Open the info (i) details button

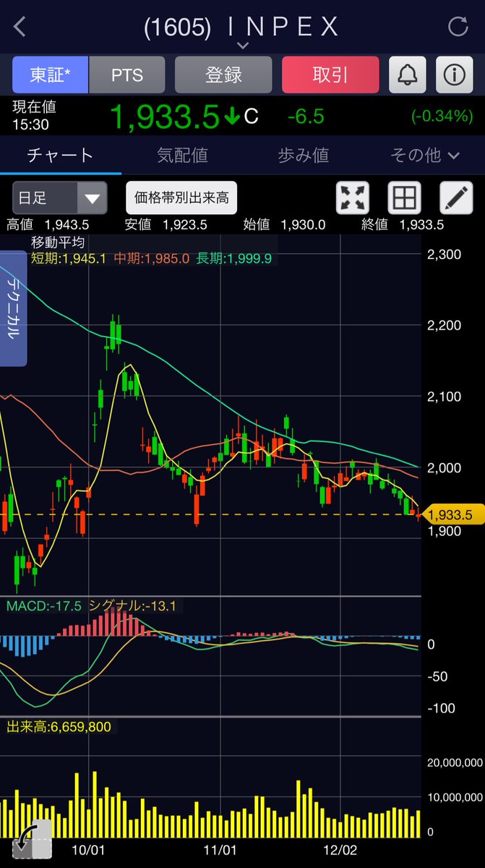tap(454, 75)
